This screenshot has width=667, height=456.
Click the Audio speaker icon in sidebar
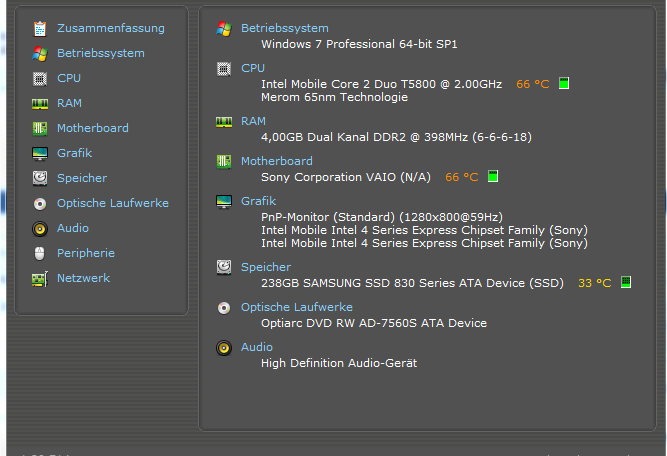click(x=40, y=229)
